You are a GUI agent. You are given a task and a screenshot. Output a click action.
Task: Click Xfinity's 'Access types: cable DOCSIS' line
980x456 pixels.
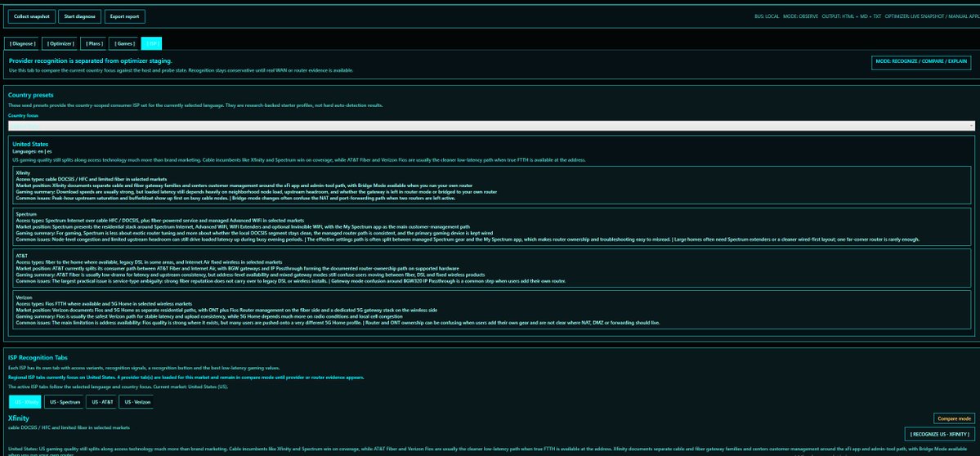(x=92, y=179)
